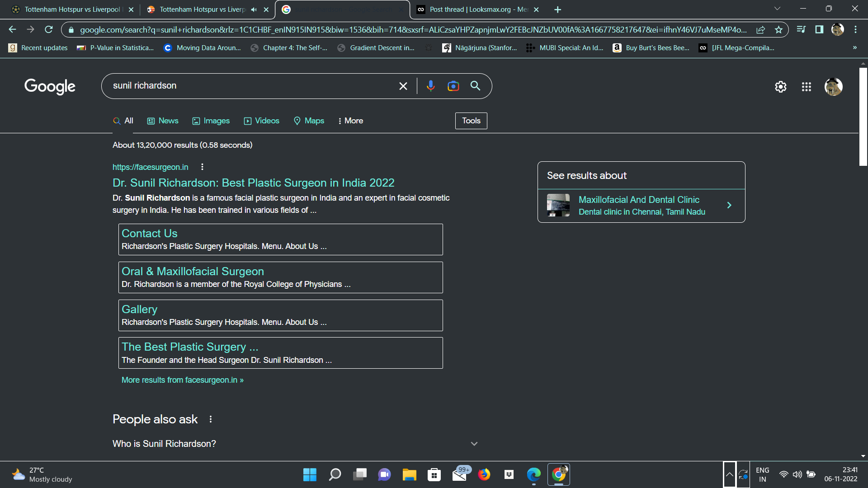Go to Google homepage via logo

50,86
